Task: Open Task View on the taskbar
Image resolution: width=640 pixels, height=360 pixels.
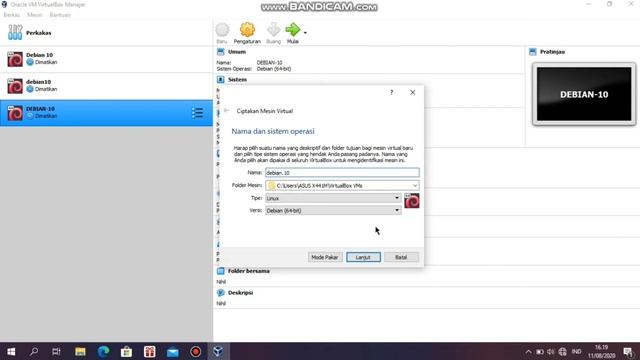Action: (56, 351)
